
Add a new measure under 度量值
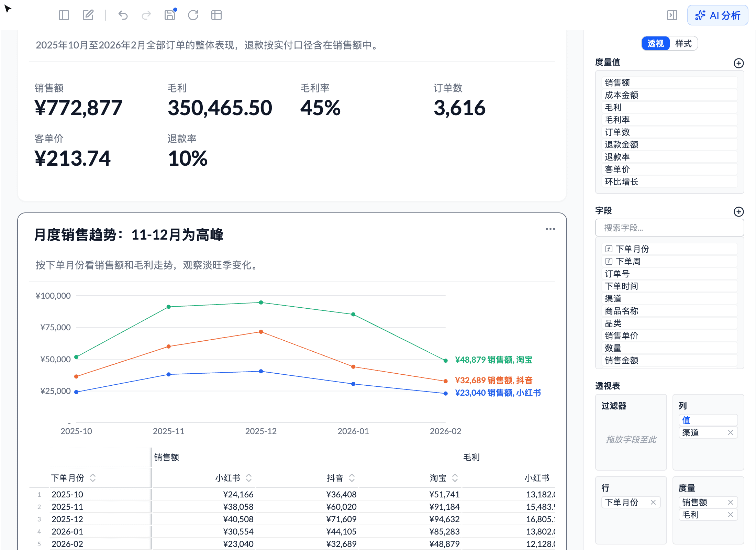(739, 63)
